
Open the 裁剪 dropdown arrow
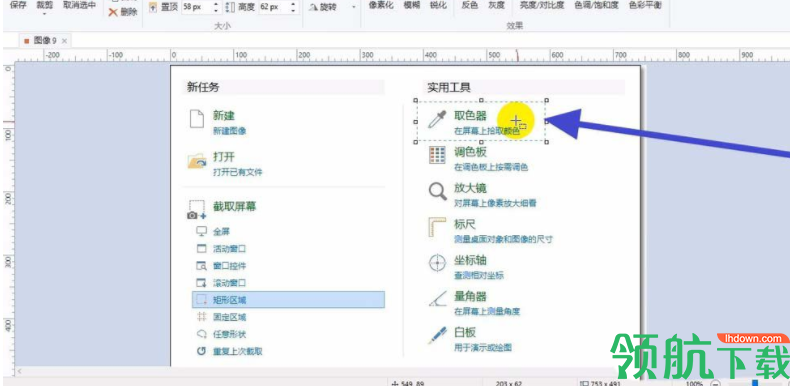(45, 14)
